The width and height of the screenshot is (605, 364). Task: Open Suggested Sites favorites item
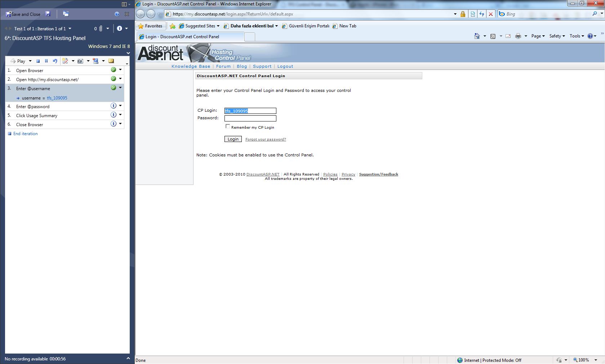(x=199, y=26)
